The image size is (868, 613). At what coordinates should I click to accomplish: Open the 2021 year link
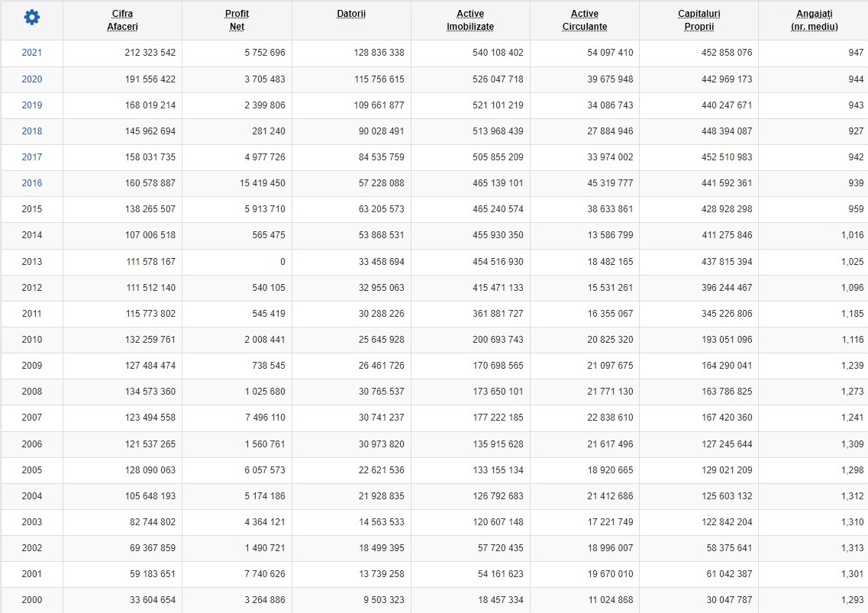click(x=31, y=53)
